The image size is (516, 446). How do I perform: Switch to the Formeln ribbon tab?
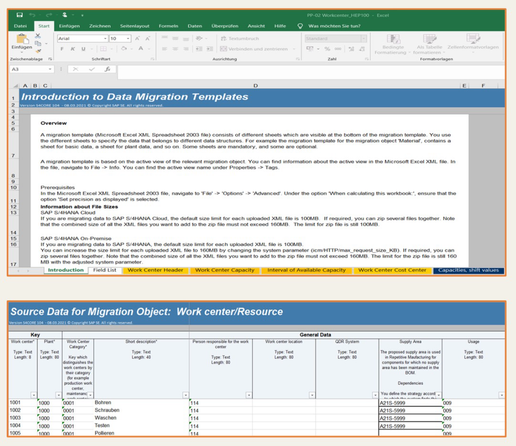click(168, 26)
